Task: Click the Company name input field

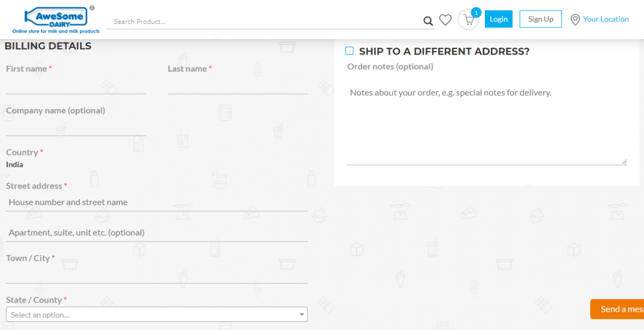Action: pos(76,128)
